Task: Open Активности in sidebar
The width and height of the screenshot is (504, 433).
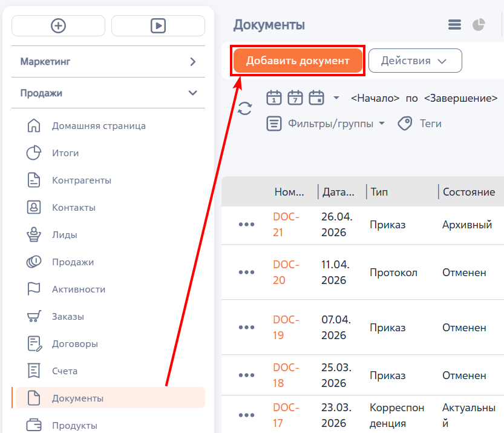Action: [79, 289]
